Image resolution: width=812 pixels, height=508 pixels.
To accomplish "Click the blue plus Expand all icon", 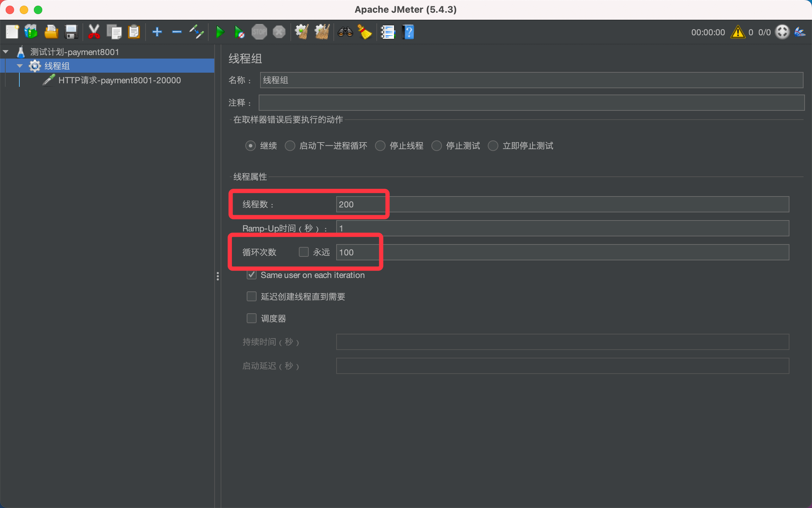I will (157, 32).
